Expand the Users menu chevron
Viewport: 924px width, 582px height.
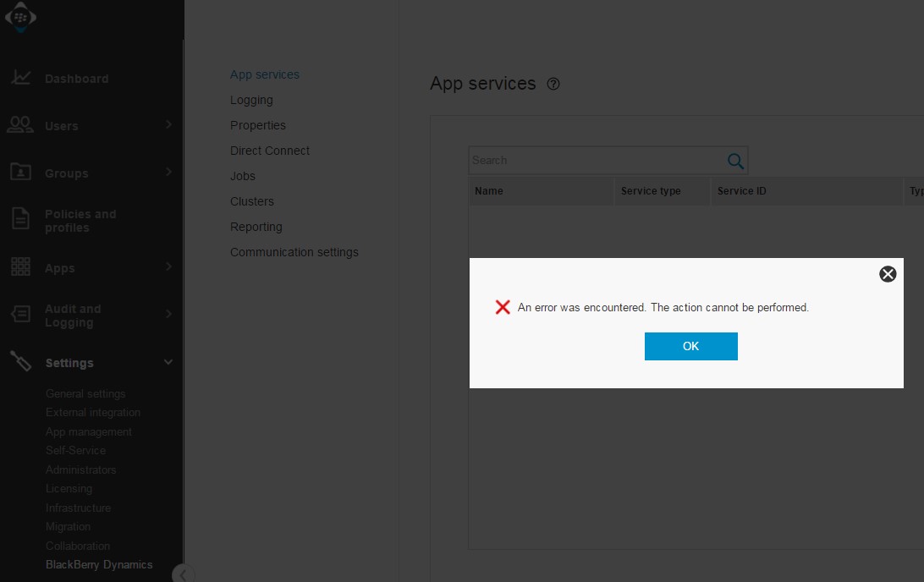[168, 125]
